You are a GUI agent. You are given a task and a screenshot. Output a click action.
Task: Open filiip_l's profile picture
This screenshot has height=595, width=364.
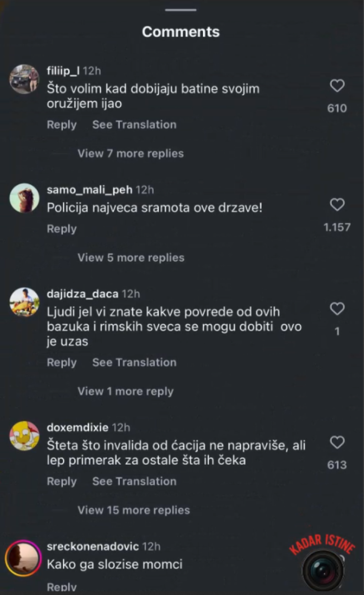[24, 79]
